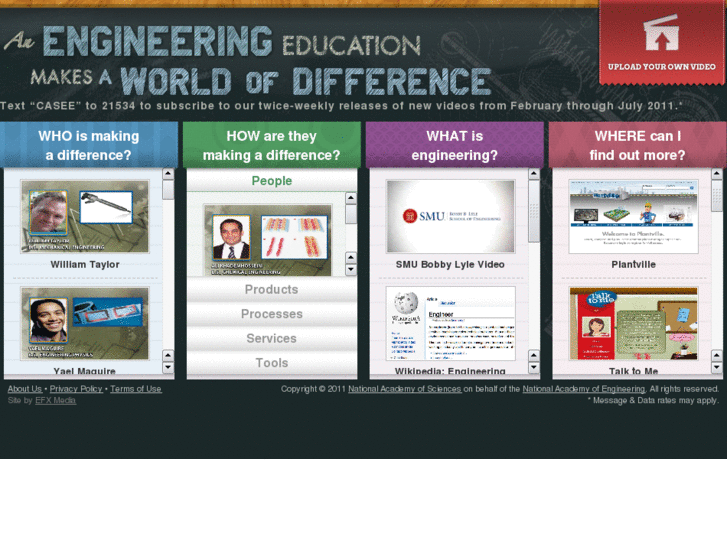Open the About Us link
Screen dimensions: 727x545
click(25, 389)
